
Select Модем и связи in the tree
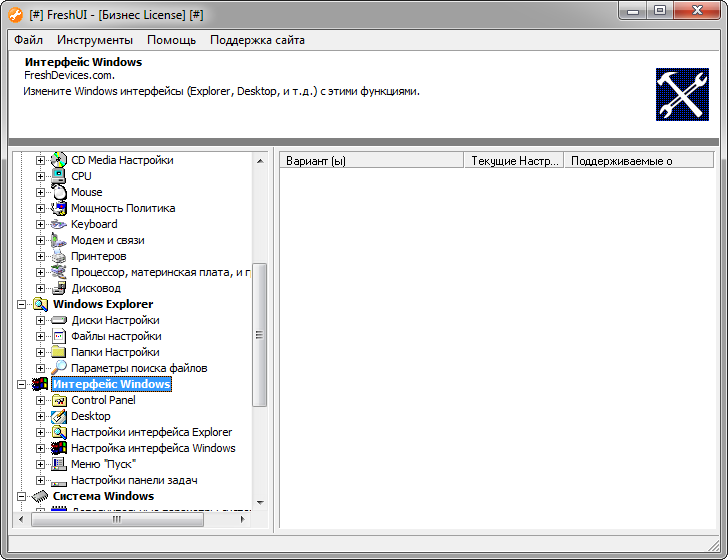click(x=108, y=240)
